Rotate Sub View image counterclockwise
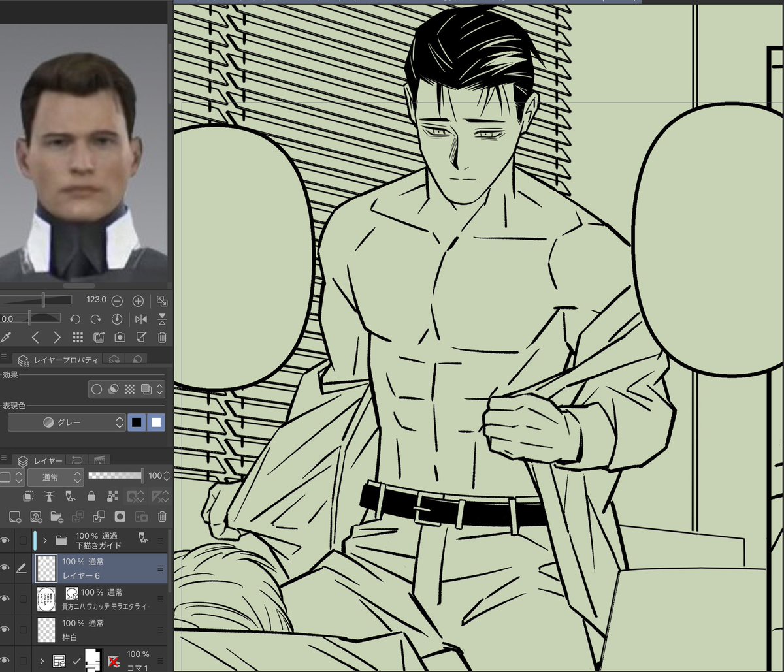 [75, 319]
